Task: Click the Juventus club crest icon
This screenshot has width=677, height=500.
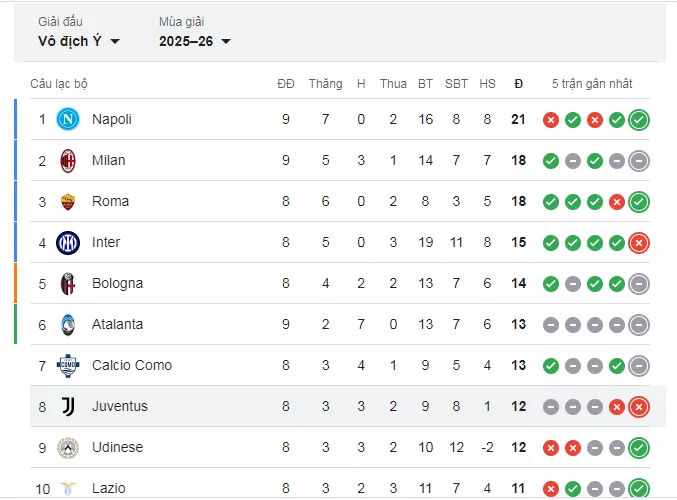Action: click(x=68, y=407)
